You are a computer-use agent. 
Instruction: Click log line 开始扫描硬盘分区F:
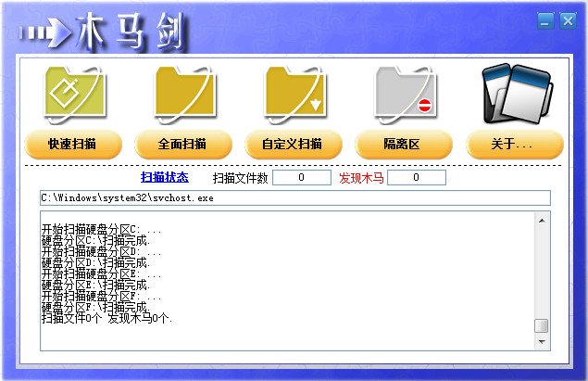click(x=101, y=296)
